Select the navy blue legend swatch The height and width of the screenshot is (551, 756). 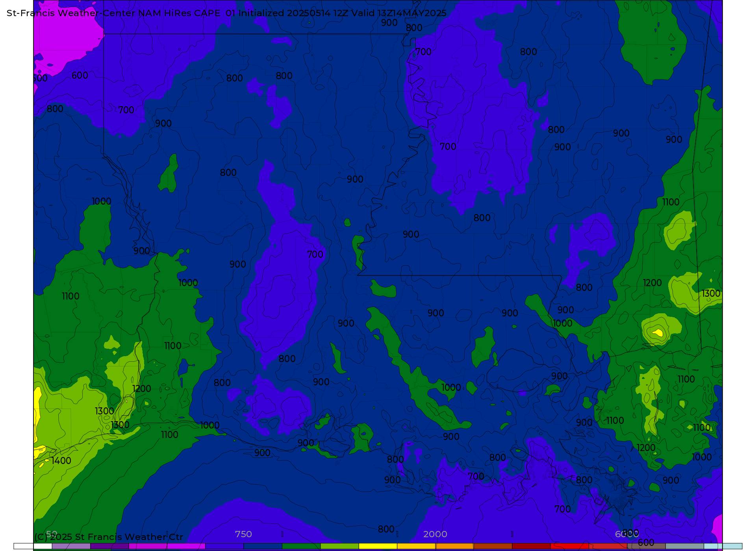(263, 546)
